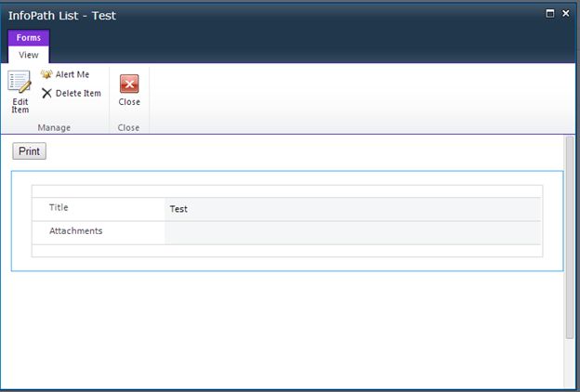Image resolution: width=580 pixels, height=392 pixels.
Task: Select the Forms ribbon tab group
Action: coord(29,38)
